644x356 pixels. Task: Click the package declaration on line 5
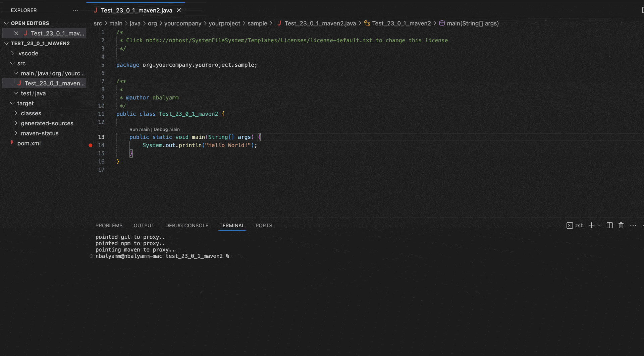tap(186, 65)
